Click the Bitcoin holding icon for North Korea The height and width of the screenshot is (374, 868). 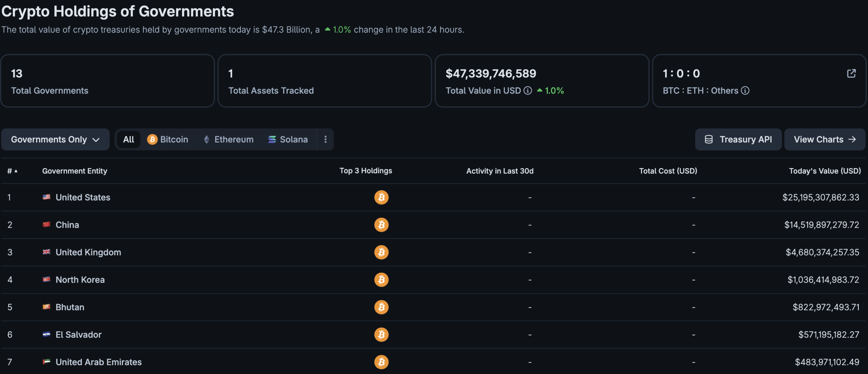coord(381,279)
